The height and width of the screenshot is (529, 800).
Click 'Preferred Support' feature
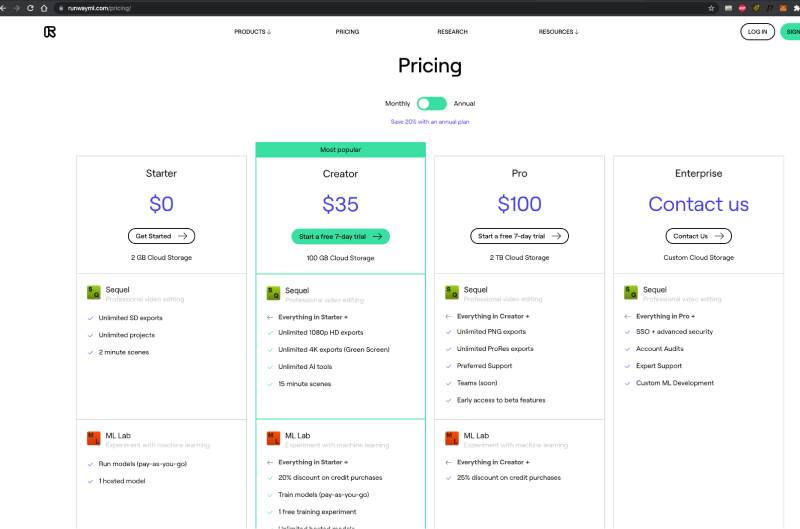tap(485, 366)
